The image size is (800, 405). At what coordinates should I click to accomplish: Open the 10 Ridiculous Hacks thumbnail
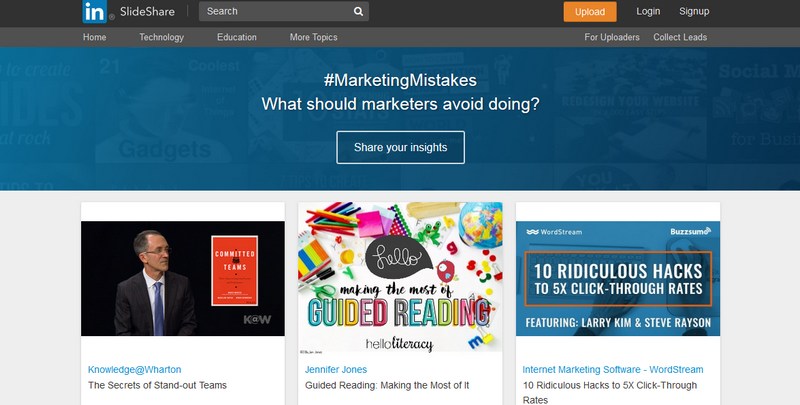pyautogui.click(x=618, y=279)
